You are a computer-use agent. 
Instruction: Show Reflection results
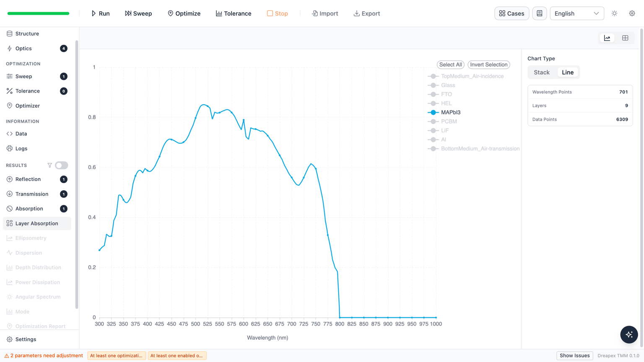[x=37, y=179]
